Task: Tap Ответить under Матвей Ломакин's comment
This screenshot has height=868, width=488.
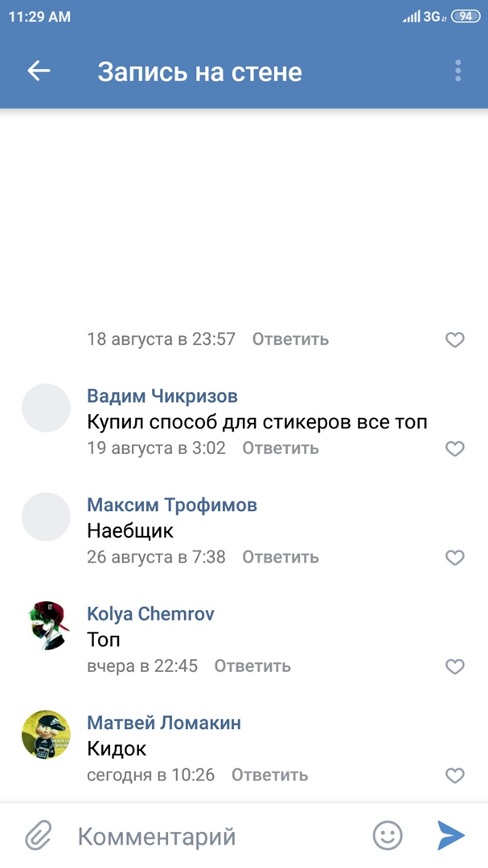Action: click(x=269, y=775)
